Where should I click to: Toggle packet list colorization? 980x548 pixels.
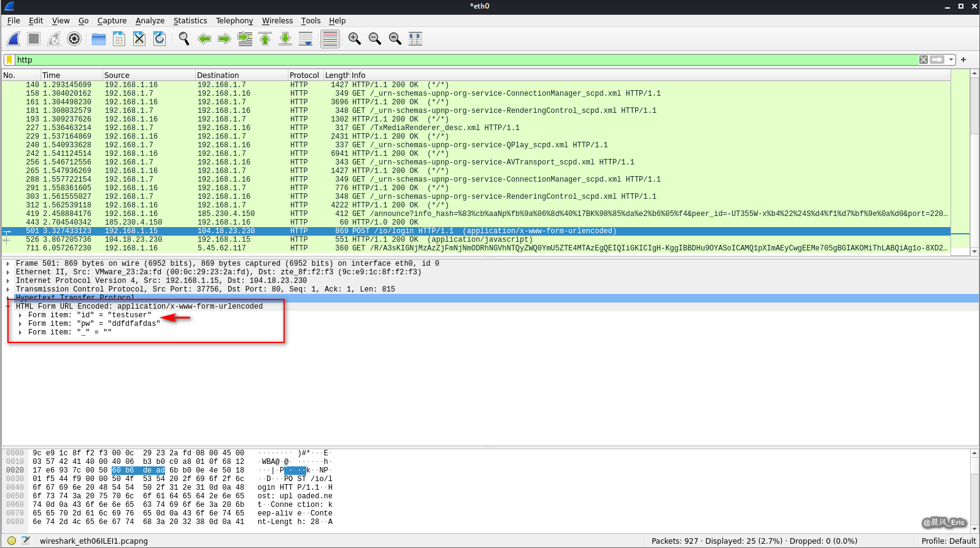(x=330, y=39)
